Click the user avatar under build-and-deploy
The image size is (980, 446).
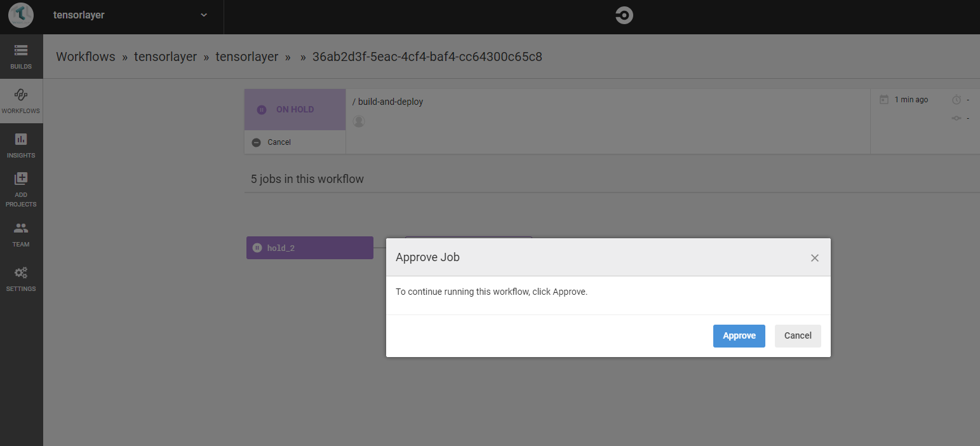point(358,121)
